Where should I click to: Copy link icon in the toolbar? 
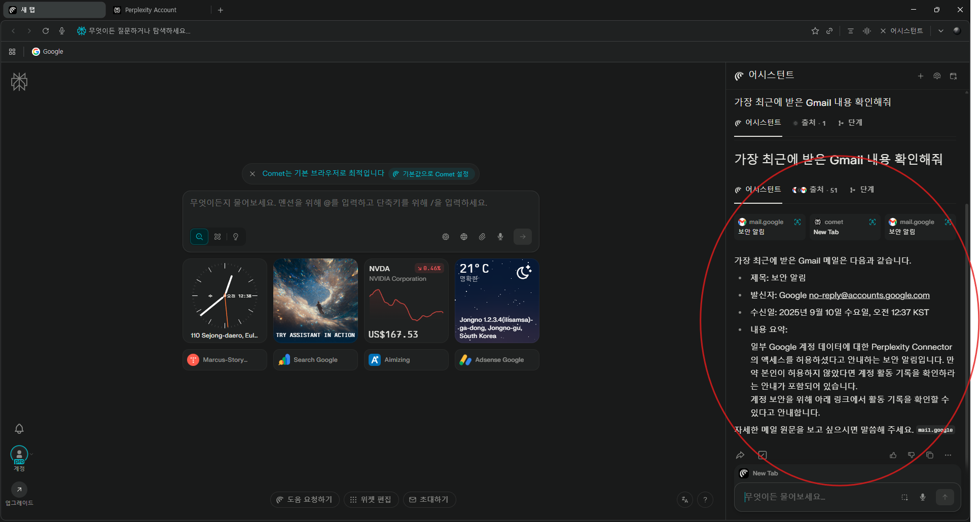point(829,31)
